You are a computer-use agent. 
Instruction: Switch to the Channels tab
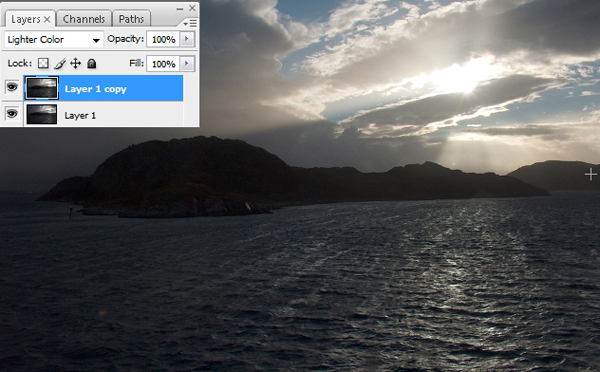pos(84,19)
